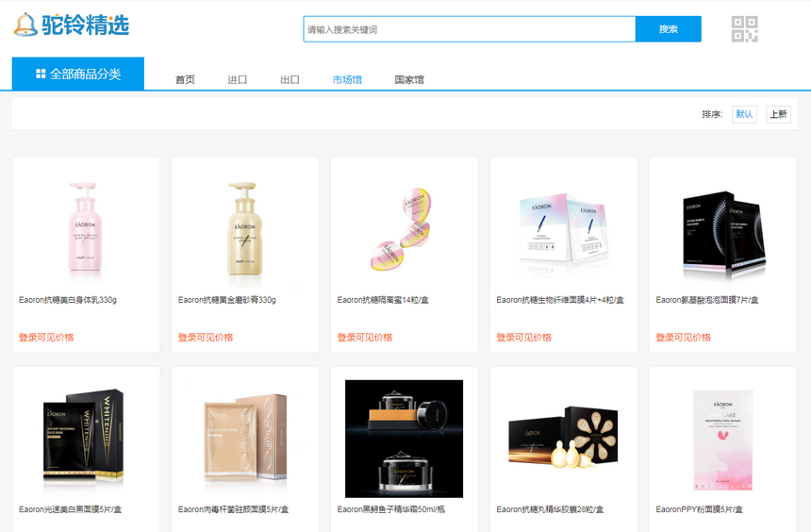Open the 国家馆 navigation tab
Image resolution: width=811 pixels, height=532 pixels.
tap(409, 80)
